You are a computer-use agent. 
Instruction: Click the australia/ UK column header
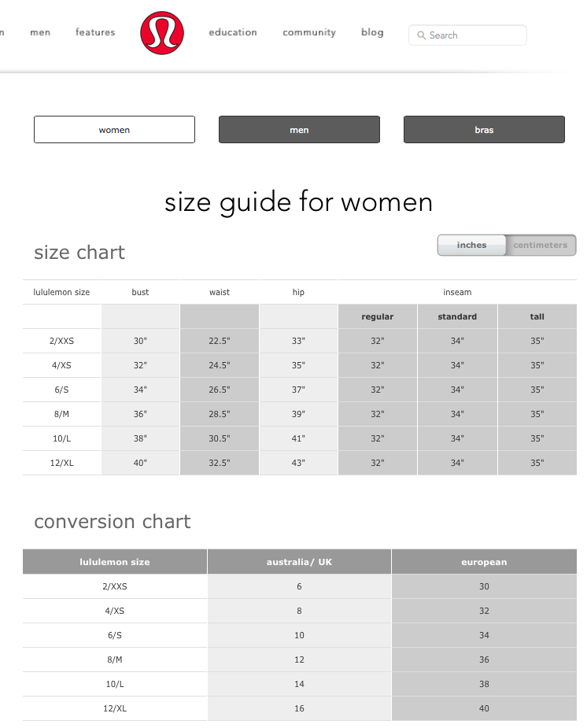[x=299, y=562]
